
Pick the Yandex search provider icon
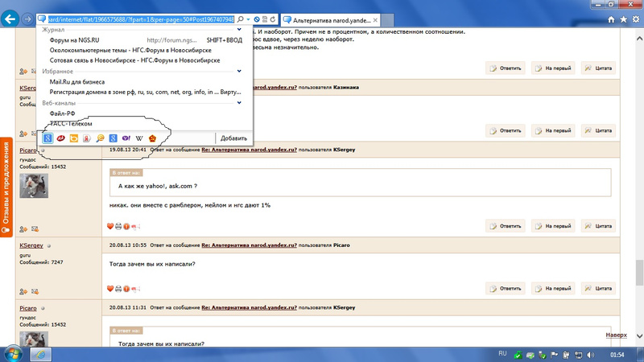(x=87, y=138)
